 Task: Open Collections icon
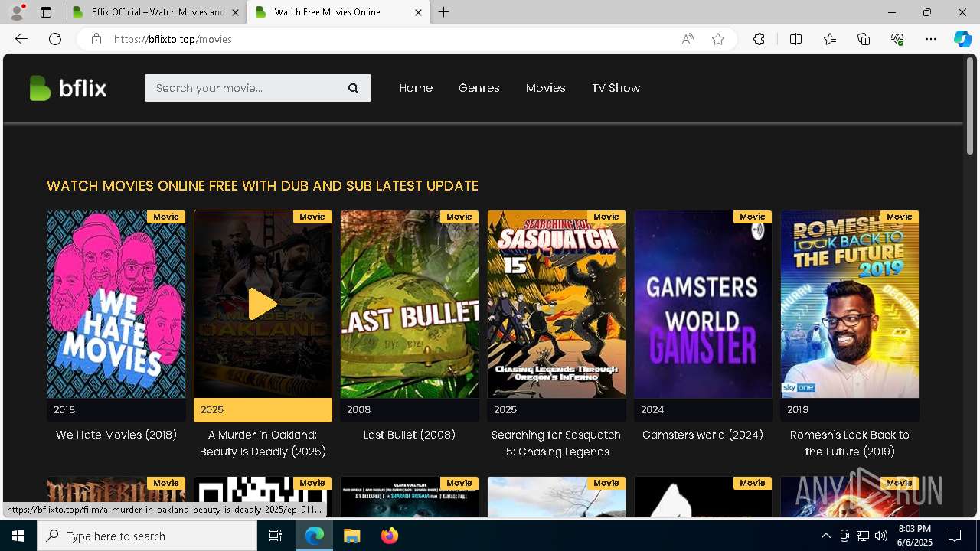864,39
